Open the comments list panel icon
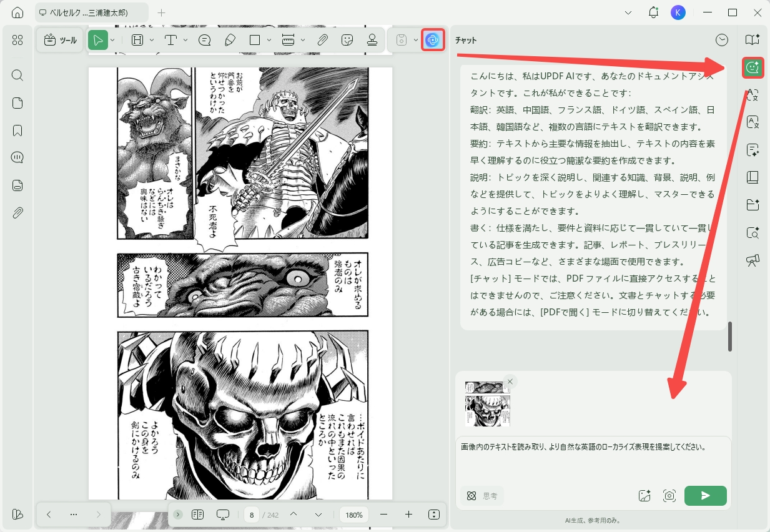Image resolution: width=770 pixels, height=532 pixels. (17, 157)
